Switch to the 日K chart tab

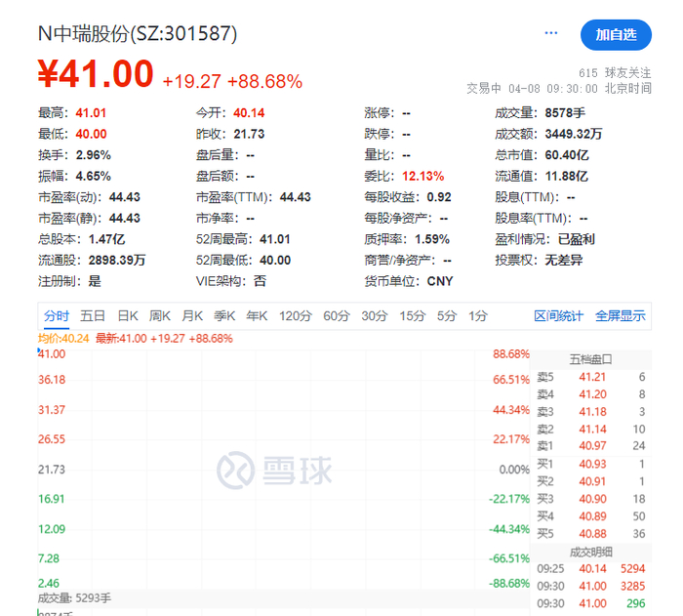(128, 315)
